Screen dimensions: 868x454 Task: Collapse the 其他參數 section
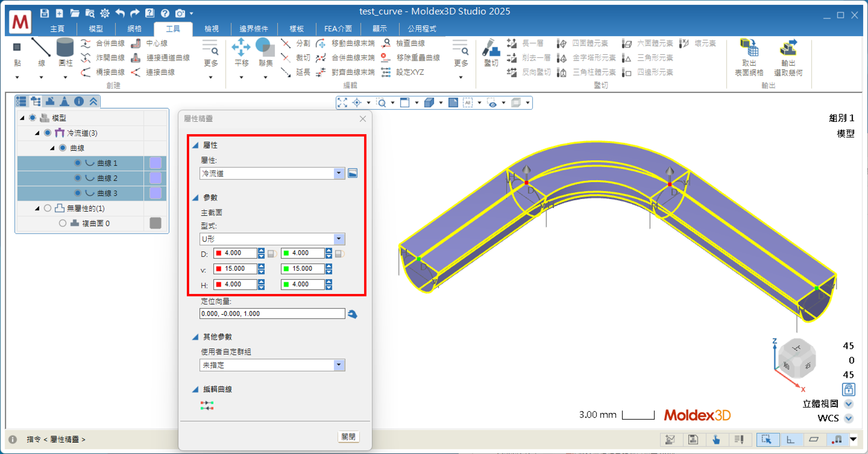point(195,337)
